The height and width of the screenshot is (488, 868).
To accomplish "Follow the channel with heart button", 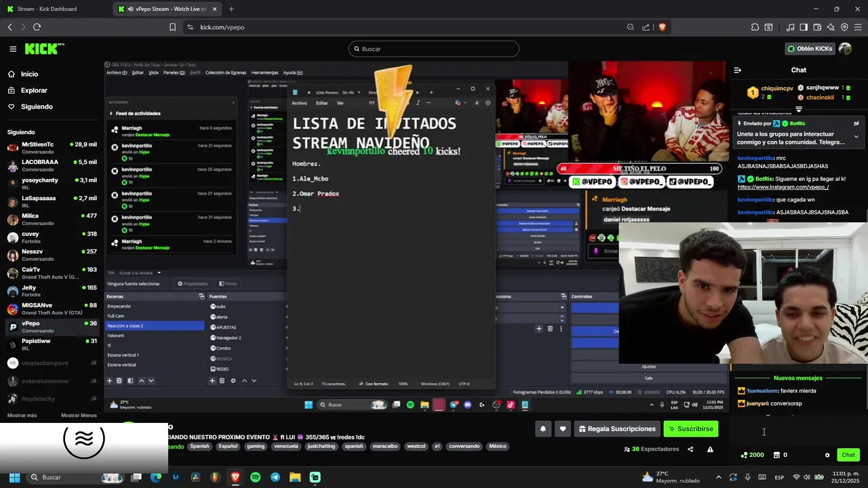I will point(562,428).
